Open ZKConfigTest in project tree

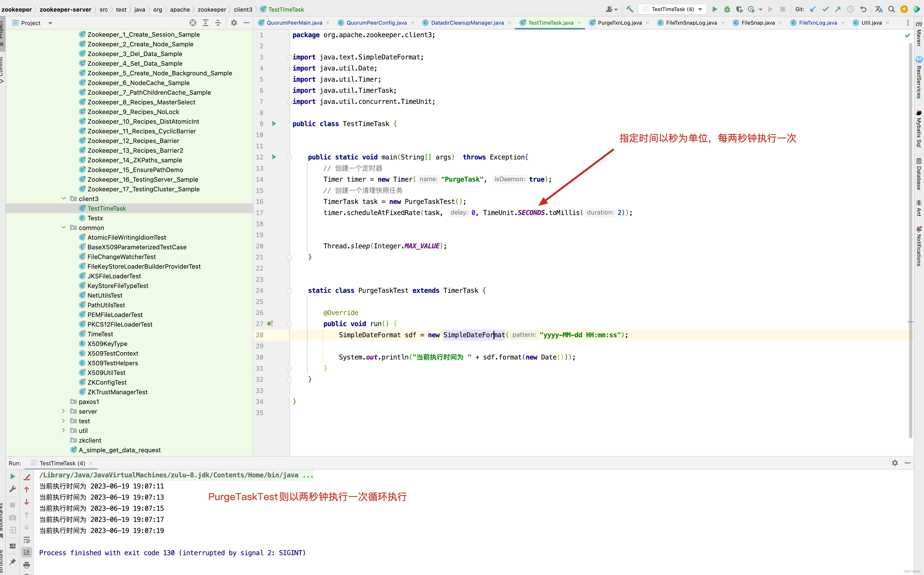[x=107, y=382]
